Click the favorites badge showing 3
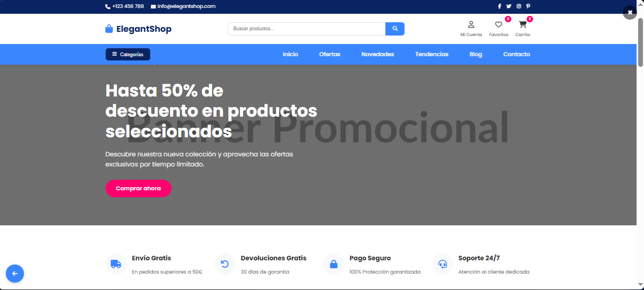Image resolution: width=644 pixels, height=290 pixels. 508,19
